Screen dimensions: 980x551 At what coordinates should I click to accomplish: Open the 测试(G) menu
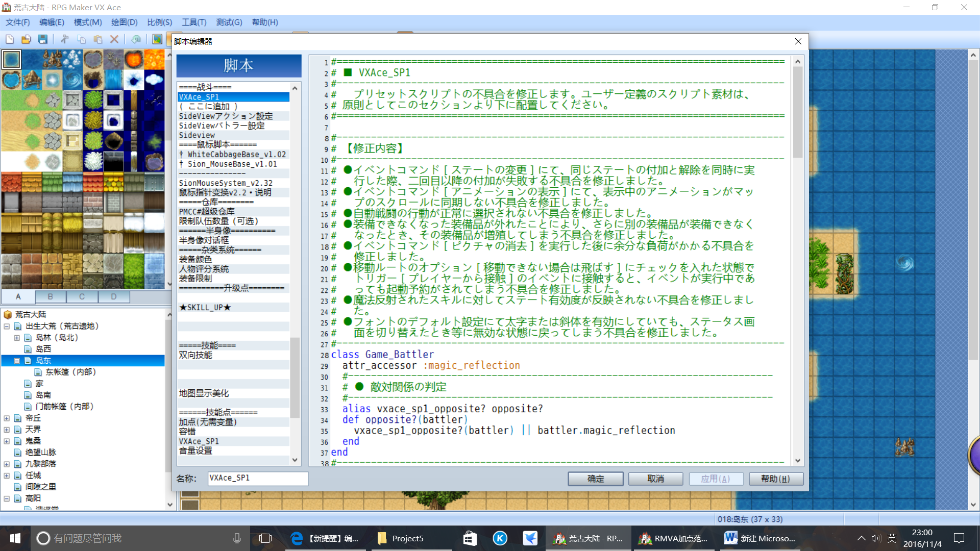[x=229, y=22]
